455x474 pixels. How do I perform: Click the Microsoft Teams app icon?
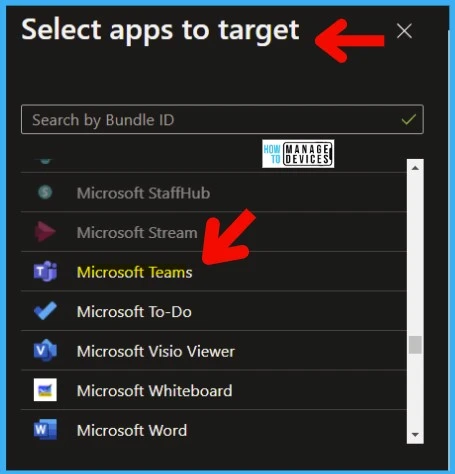click(45, 271)
